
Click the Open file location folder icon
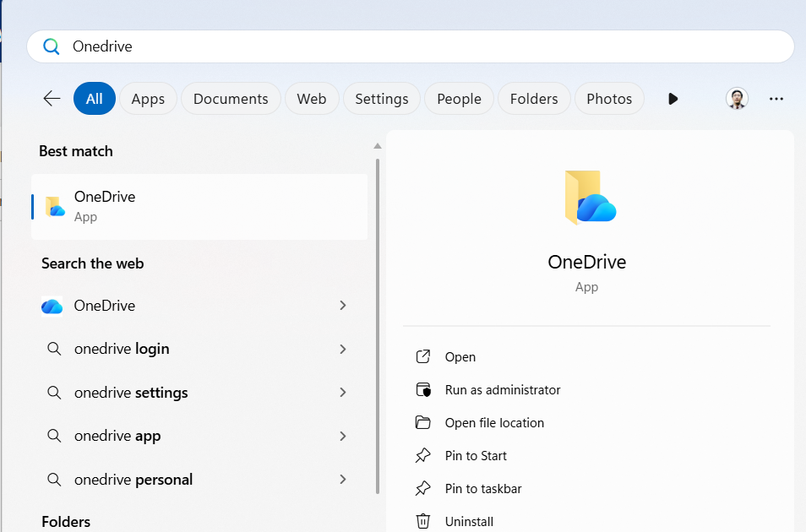423,423
